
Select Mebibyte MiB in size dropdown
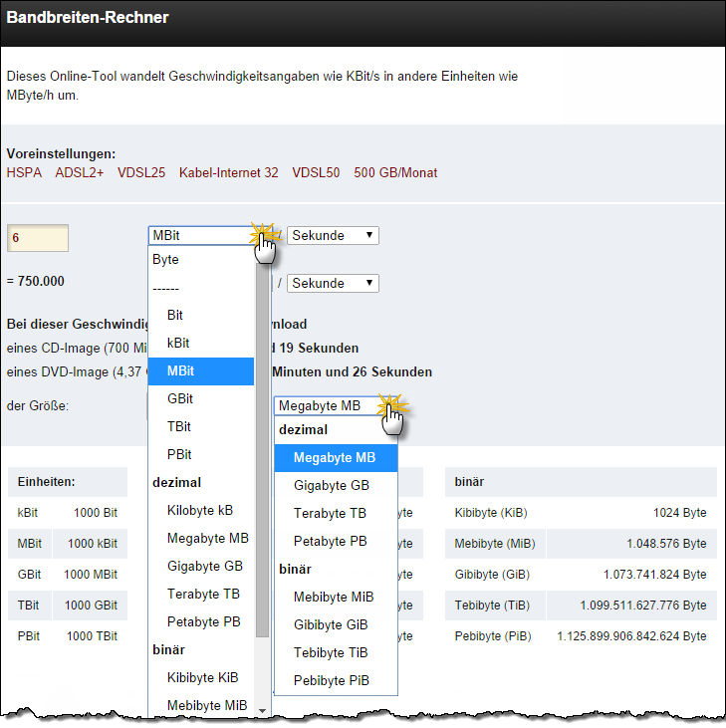[336, 598]
